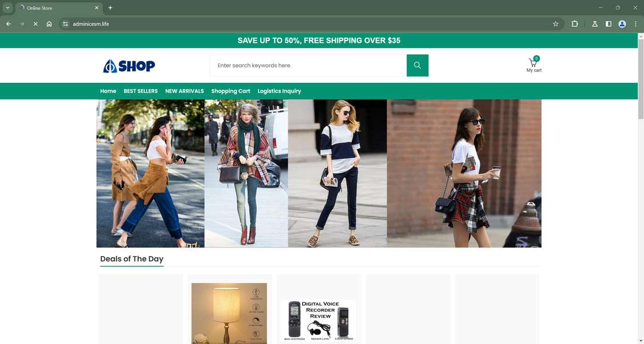Open the Chrome profile avatar
The image size is (644, 344).
pyautogui.click(x=622, y=24)
